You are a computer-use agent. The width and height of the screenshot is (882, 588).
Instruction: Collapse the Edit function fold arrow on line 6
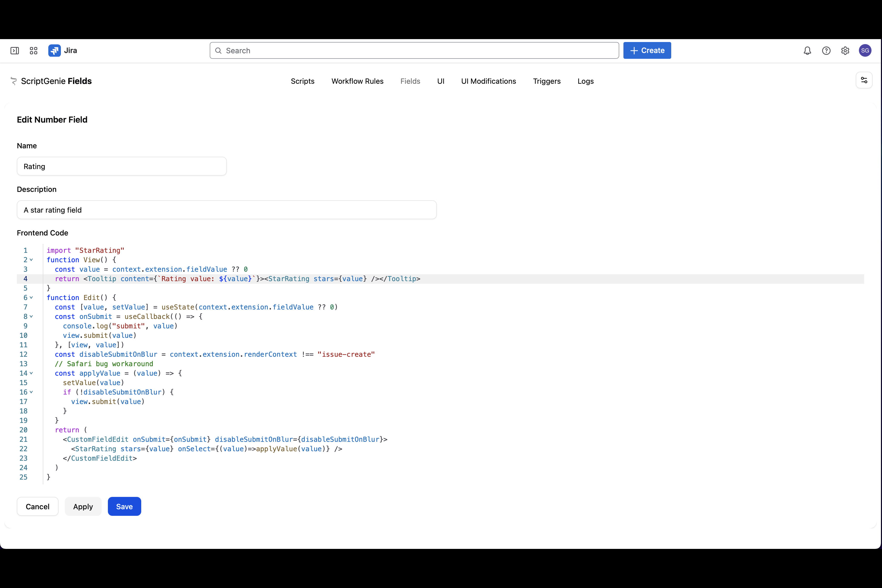pos(31,297)
